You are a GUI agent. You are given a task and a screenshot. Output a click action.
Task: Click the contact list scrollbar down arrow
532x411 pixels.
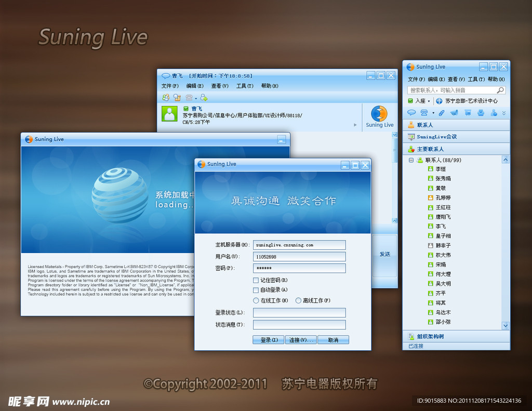pyautogui.click(x=505, y=325)
